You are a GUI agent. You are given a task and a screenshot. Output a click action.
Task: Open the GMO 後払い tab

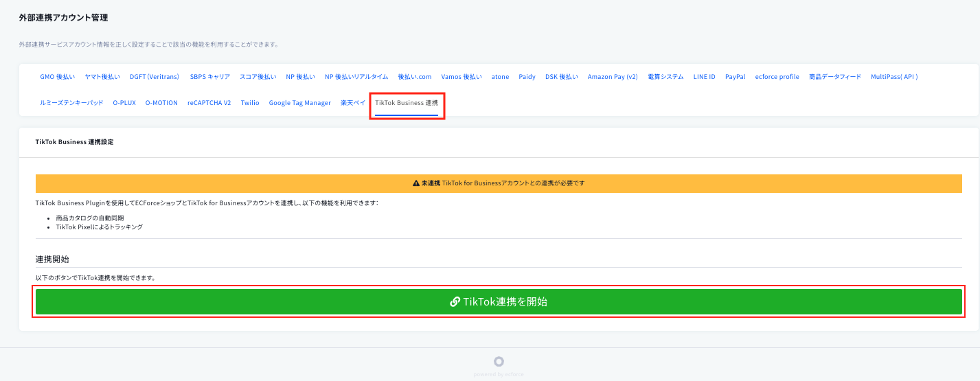58,77
